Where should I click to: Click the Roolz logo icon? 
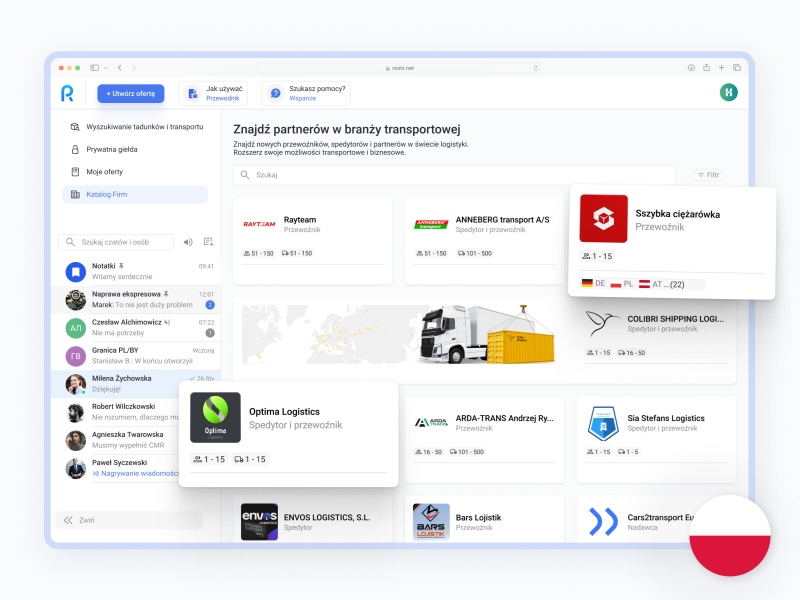click(67, 93)
